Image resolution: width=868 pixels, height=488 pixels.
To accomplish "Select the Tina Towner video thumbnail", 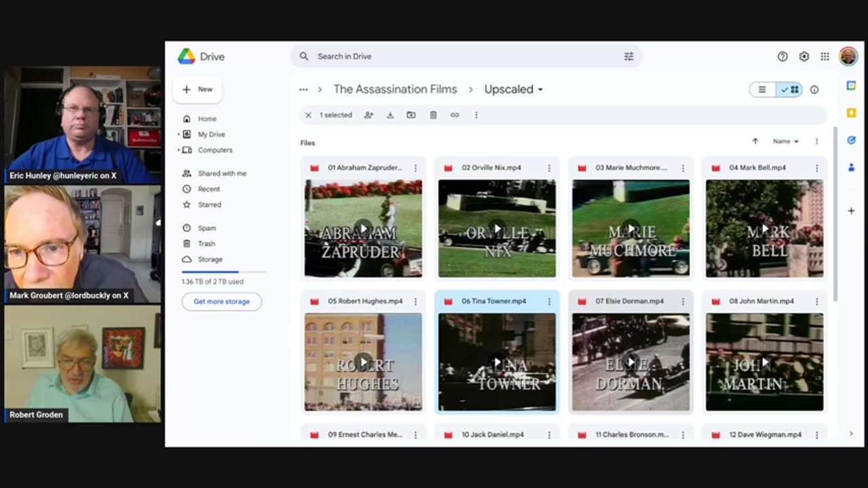I will tap(496, 362).
